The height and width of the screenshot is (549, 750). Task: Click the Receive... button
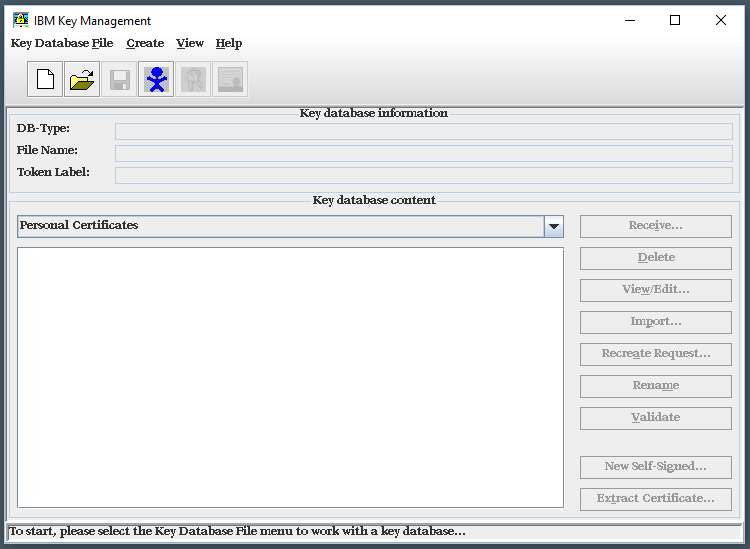pyautogui.click(x=656, y=226)
